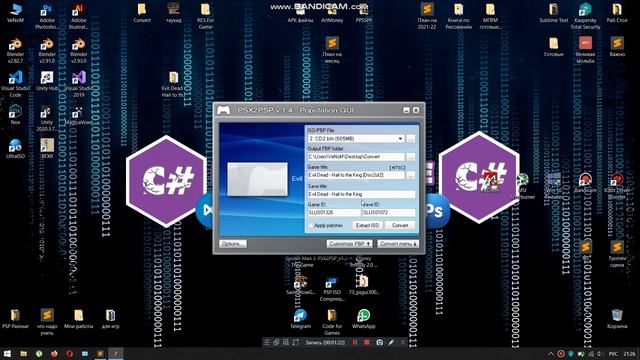Open the ISO/PBP File dropdown list
The image size is (640, 360).
pos(400,139)
